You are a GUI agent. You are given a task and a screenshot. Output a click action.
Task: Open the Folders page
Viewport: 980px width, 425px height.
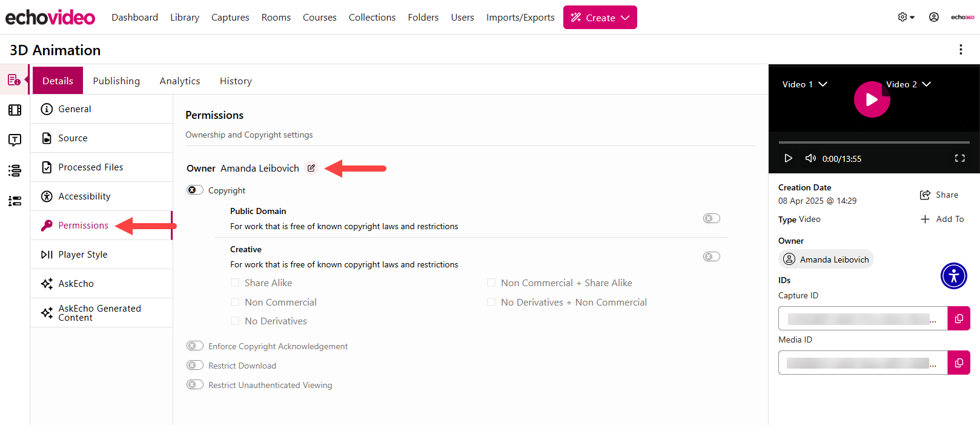423,17
